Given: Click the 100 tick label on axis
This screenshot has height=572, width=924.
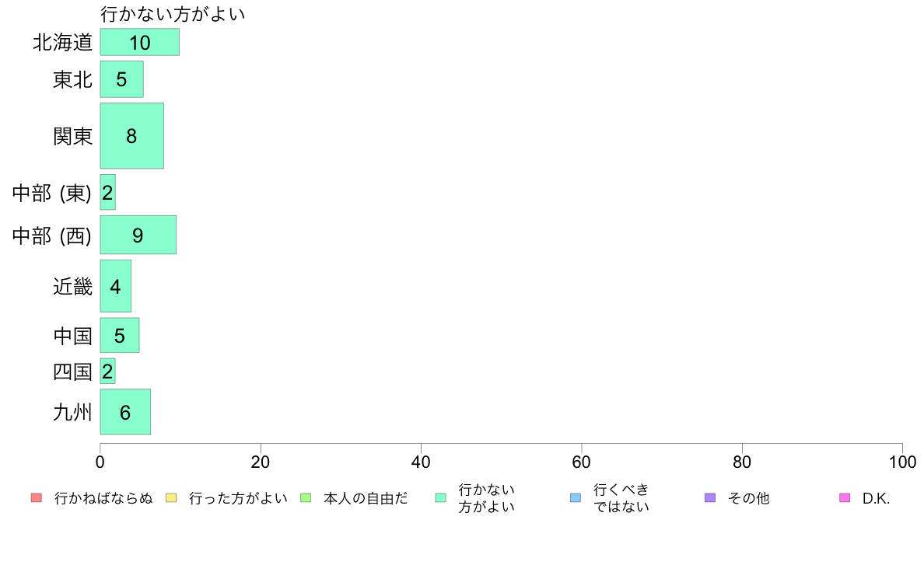Looking at the screenshot, I should 902,462.
